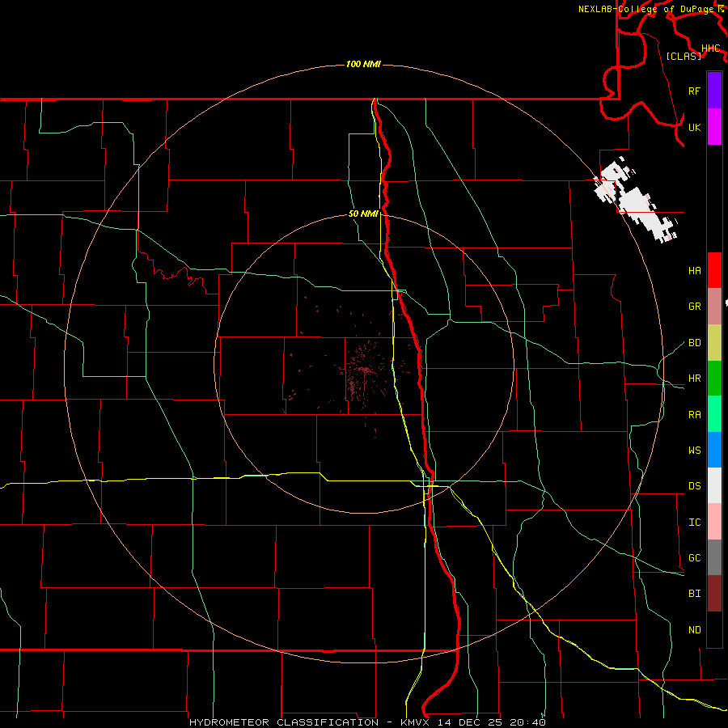Click the IC legend label

[x=695, y=523]
